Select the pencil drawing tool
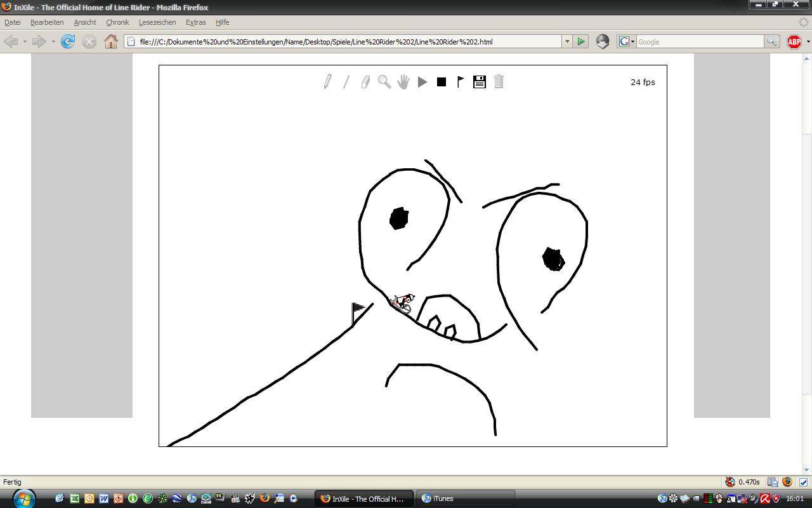 pyautogui.click(x=327, y=82)
